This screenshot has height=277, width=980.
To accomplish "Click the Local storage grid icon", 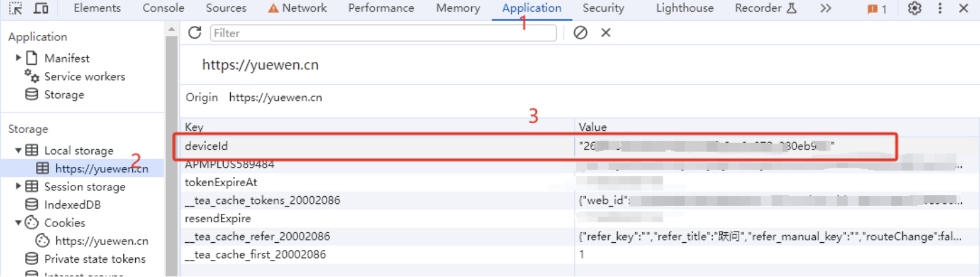I will tap(32, 150).
